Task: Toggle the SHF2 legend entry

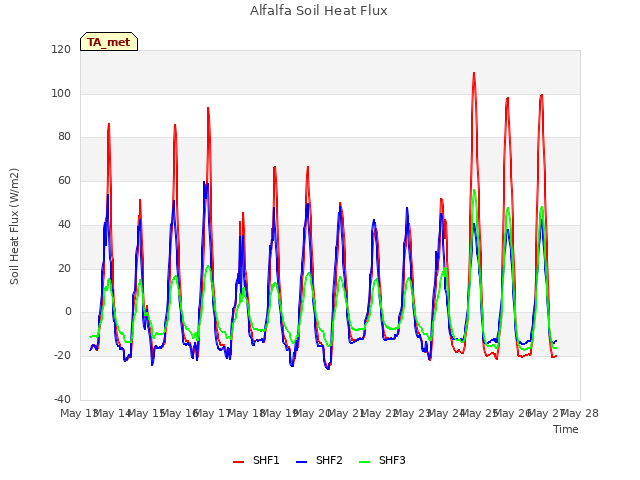Action: [319, 460]
